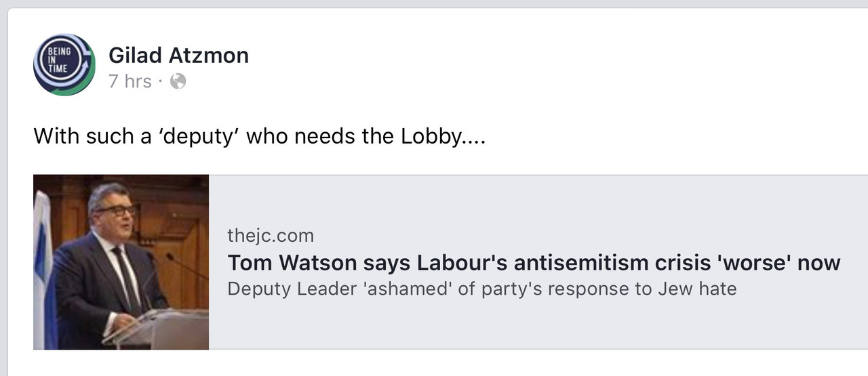Viewport: 868px width, 376px height.
Task: Click the 'Deputy Leader ashamed' article description
Action: pyautogui.click(x=481, y=289)
